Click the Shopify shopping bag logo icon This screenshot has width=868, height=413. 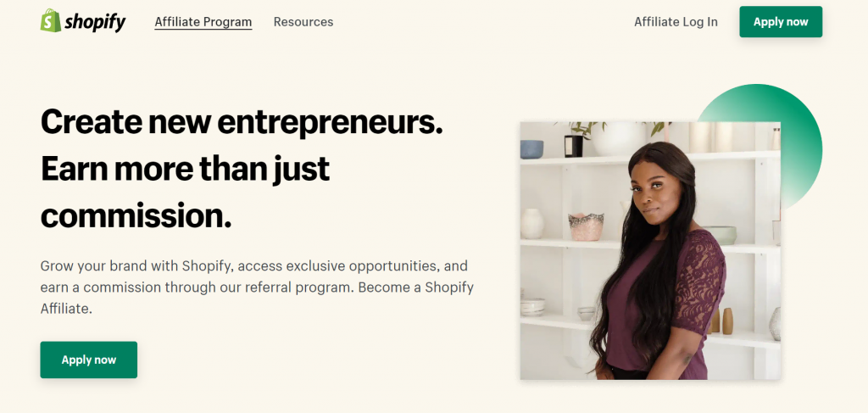pyautogui.click(x=50, y=21)
